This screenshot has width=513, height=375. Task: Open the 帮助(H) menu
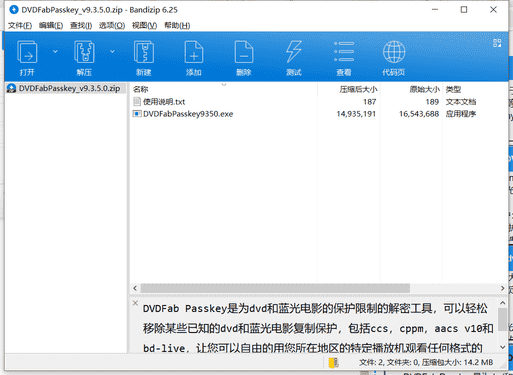pyautogui.click(x=177, y=25)
